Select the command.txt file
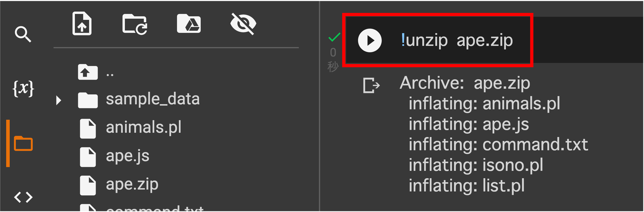Image resolution: width=644 pixels, height=212 pixels. point(155,208)
